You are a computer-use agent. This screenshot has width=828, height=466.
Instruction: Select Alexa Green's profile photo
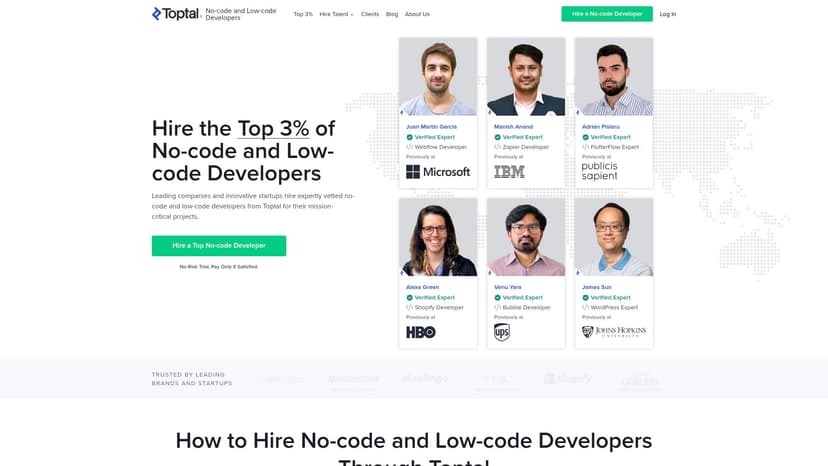click(x=438, y=237)
